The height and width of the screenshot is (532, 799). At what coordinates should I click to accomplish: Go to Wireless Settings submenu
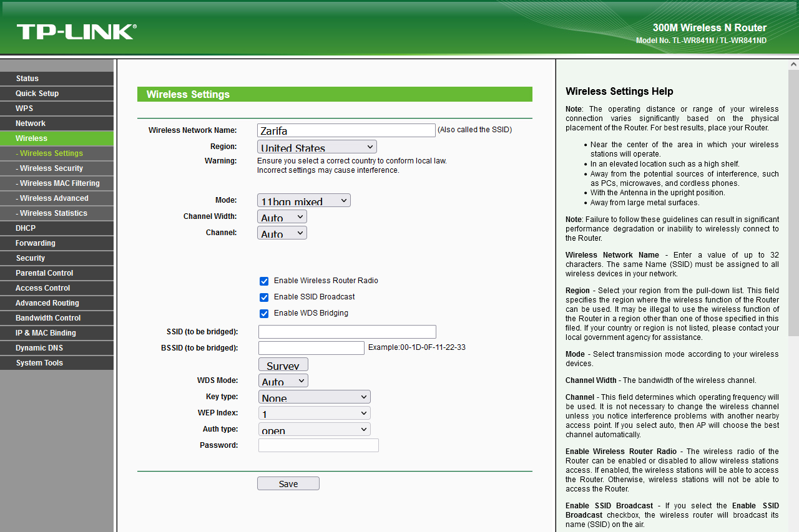[x=57, y=153]
